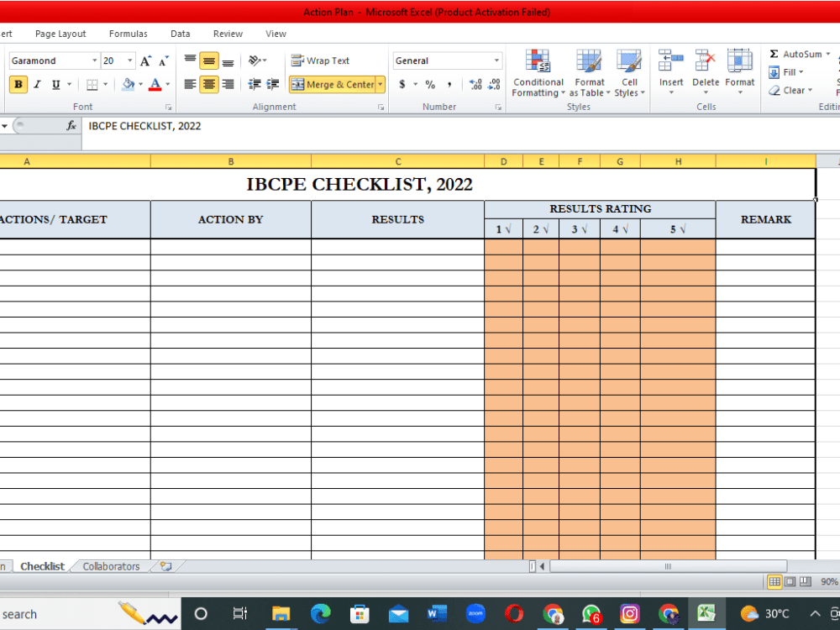
Task: Toggle Italic formatting button
Action: 37,84
